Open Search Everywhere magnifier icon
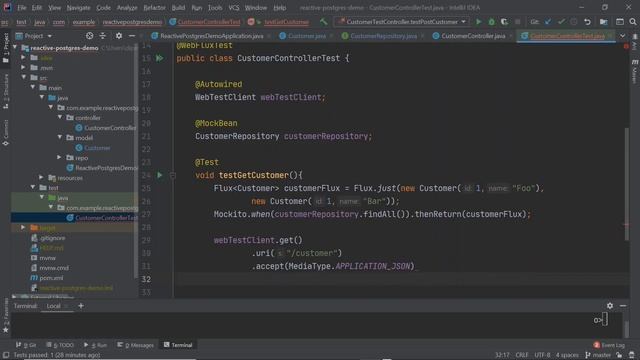Viewport: 640px width, 360px height. [633, 22]
